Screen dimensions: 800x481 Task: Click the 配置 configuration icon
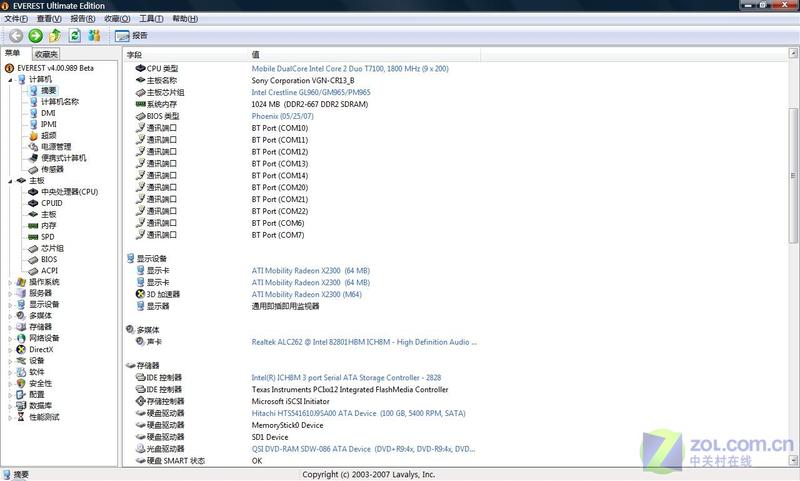tap(21, 394)
